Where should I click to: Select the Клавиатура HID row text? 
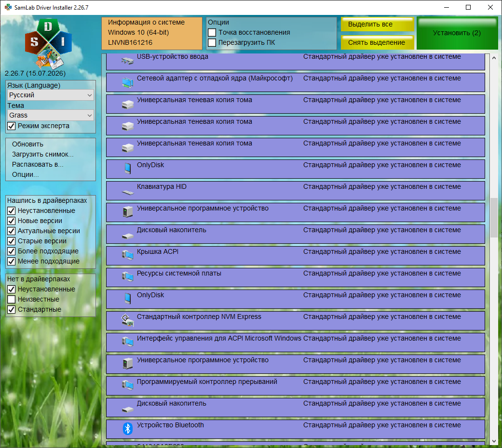coord(162,187)
